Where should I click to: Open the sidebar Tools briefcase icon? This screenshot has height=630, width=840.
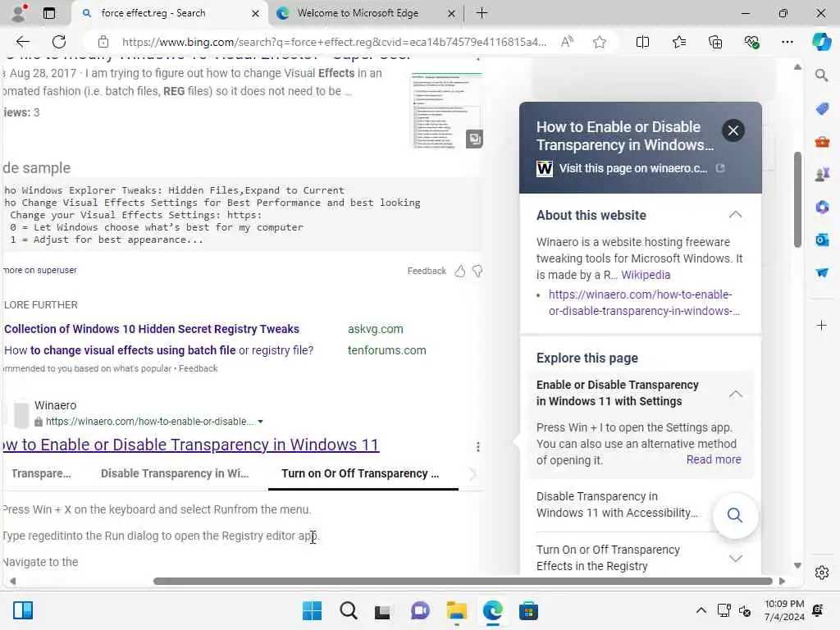822,142
